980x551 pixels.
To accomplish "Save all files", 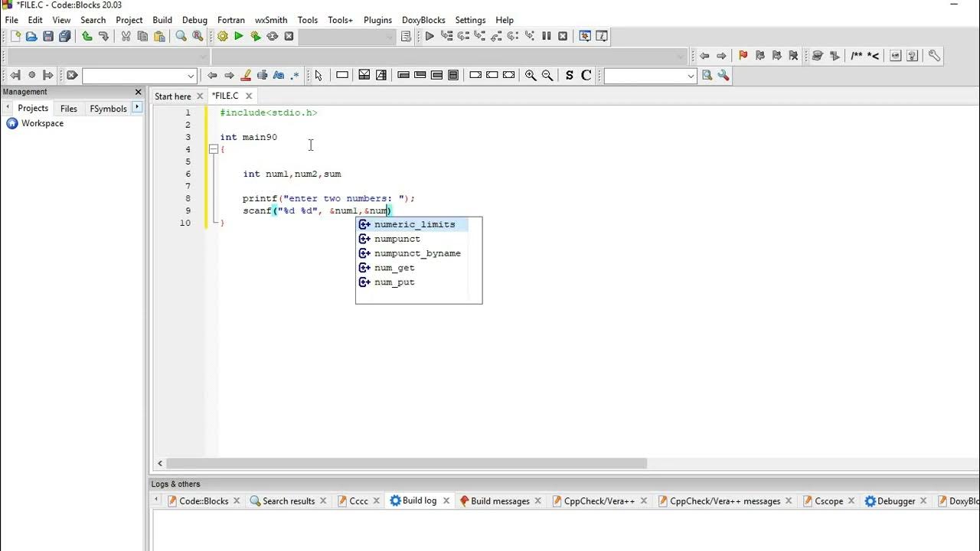I will click(x=65, y=36).
